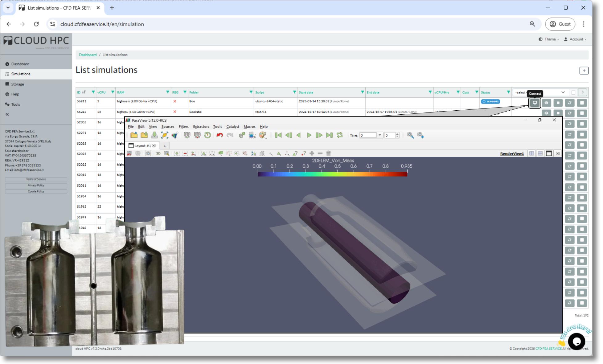Click ParaView's Play animation button
603x364 pixels.
[x=309, y=135]
